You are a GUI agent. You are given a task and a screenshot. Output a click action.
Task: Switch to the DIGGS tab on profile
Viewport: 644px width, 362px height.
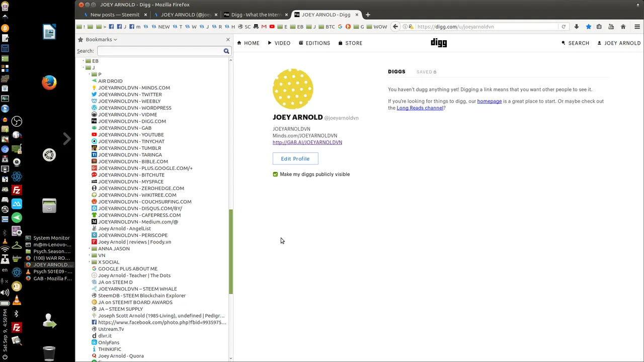click(x=396, y=72)
